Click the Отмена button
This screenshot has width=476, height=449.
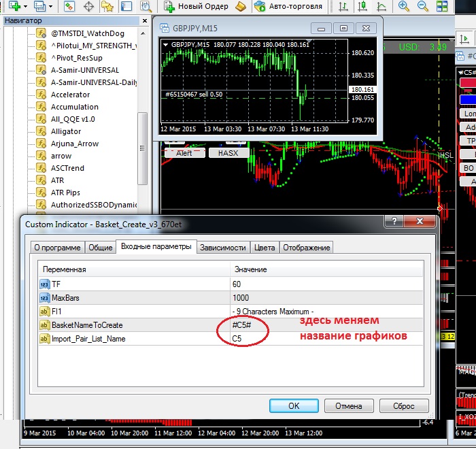tap(349, 406)
